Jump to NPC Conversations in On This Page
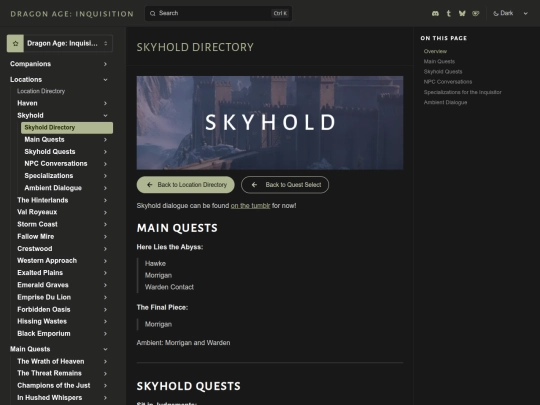The image size is (540, 405). pos(448,82)
